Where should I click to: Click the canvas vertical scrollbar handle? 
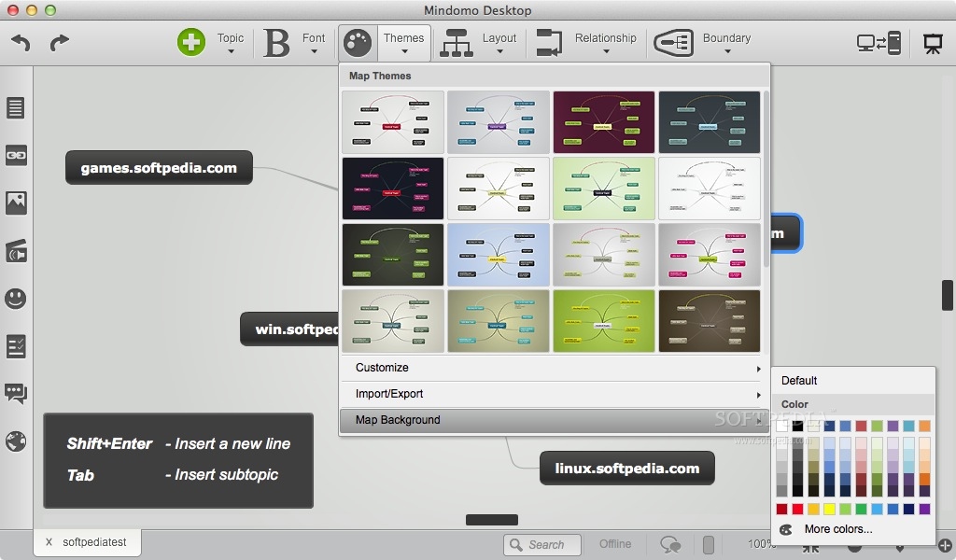click(x=947, y=295)
